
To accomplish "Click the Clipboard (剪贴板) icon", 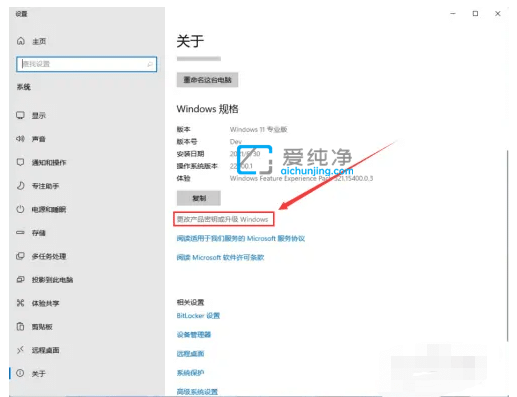I will point(20,326).
